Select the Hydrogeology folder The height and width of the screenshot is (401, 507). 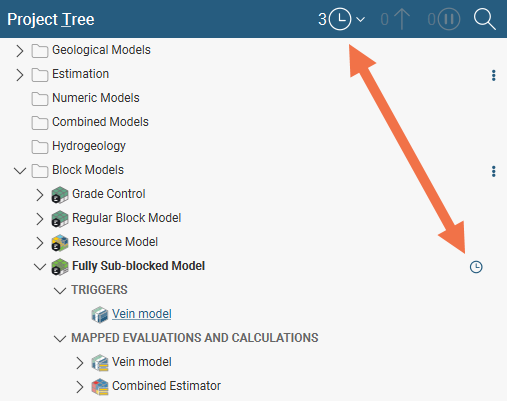tap(79, 146)
